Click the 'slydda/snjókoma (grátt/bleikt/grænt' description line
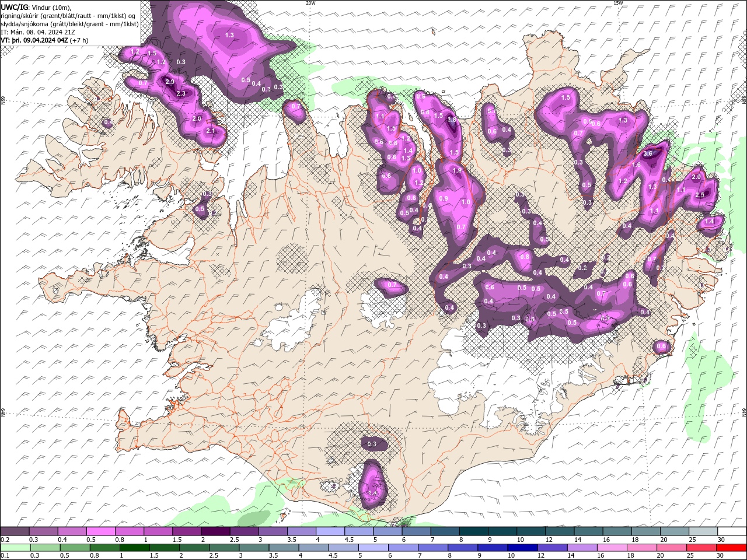The height and width of the screenshot is (560, 747). coord(70,24)
